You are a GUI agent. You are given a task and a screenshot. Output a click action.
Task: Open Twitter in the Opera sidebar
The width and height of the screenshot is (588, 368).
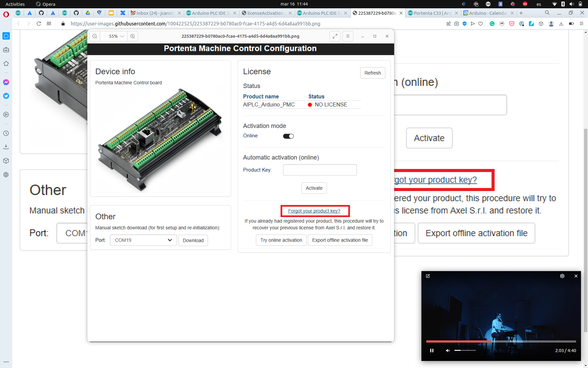6,96
